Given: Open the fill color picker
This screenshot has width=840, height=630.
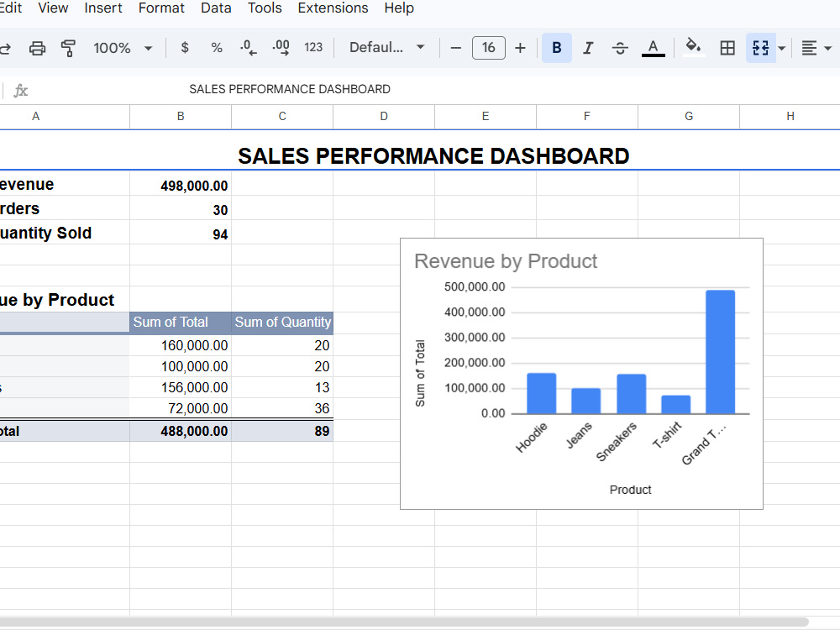Looking at the screenshot, I should pos(693,48).
